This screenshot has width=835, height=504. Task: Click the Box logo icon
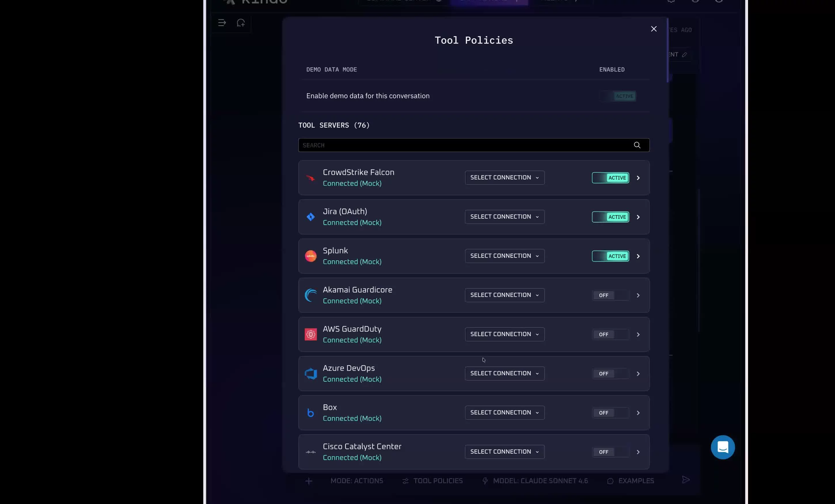[x=310, y=412]
